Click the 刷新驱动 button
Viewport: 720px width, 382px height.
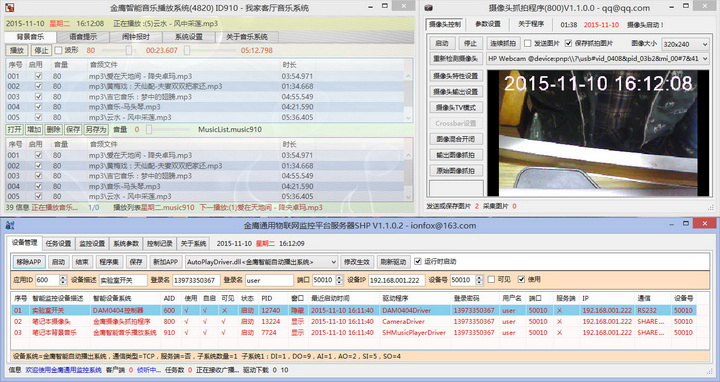(393, 262)
